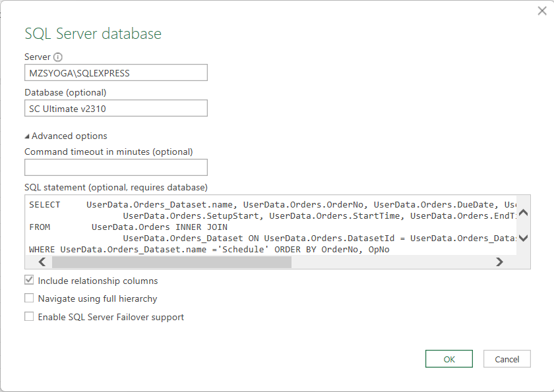Click the SQL statement scroll left arrow
This screenshot has height=392, width=554.
42,262
